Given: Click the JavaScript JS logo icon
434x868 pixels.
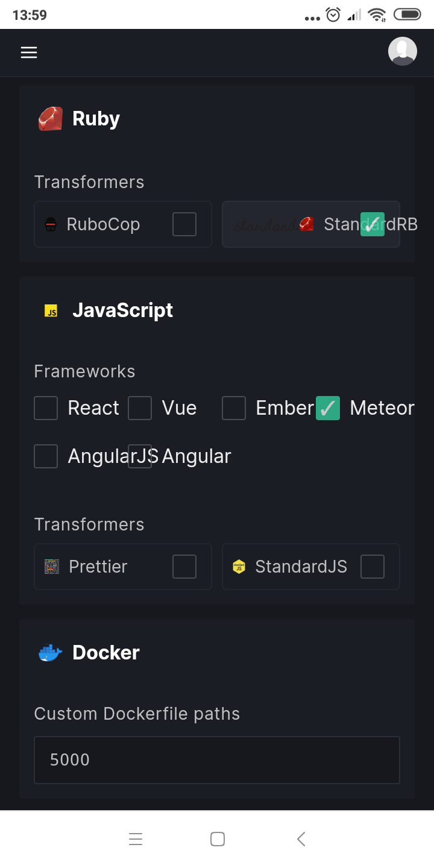Looking at the screenshot, I should pos(51,311).
